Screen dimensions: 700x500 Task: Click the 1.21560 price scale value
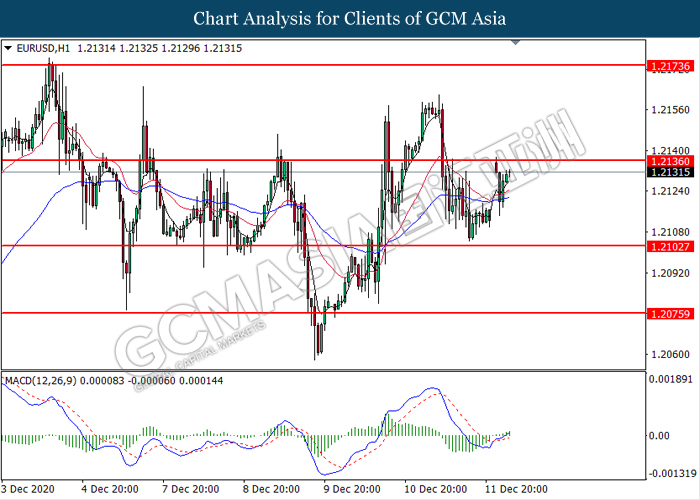[671, 110]
